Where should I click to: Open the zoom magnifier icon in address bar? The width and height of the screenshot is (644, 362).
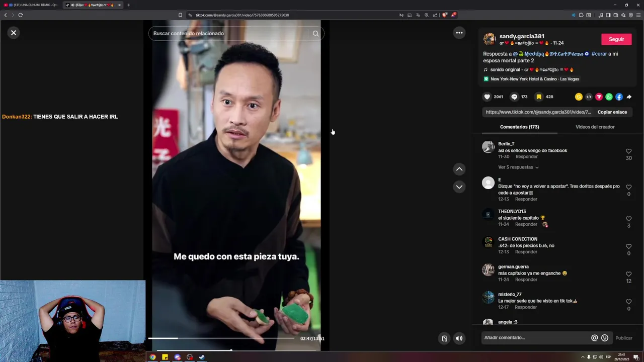[426, 15]
